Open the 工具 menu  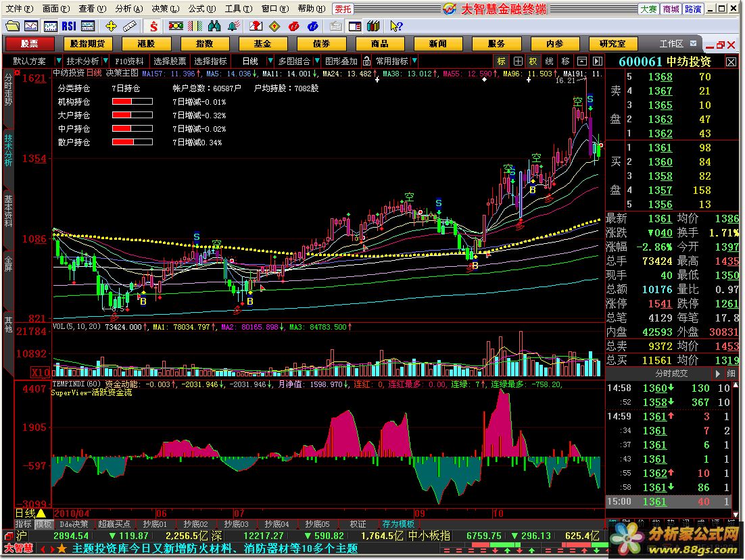point(239,9)
